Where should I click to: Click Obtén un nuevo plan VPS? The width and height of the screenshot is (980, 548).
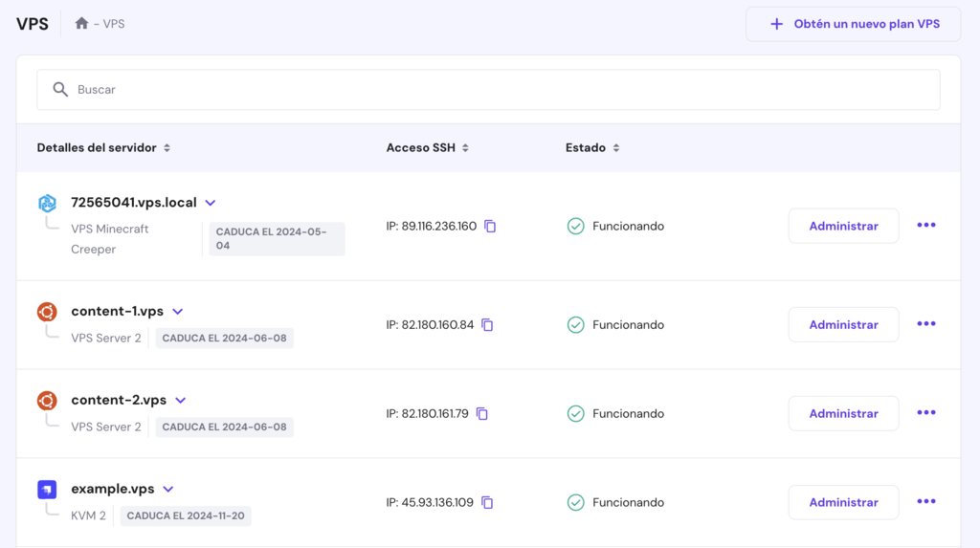click(854, 24)
